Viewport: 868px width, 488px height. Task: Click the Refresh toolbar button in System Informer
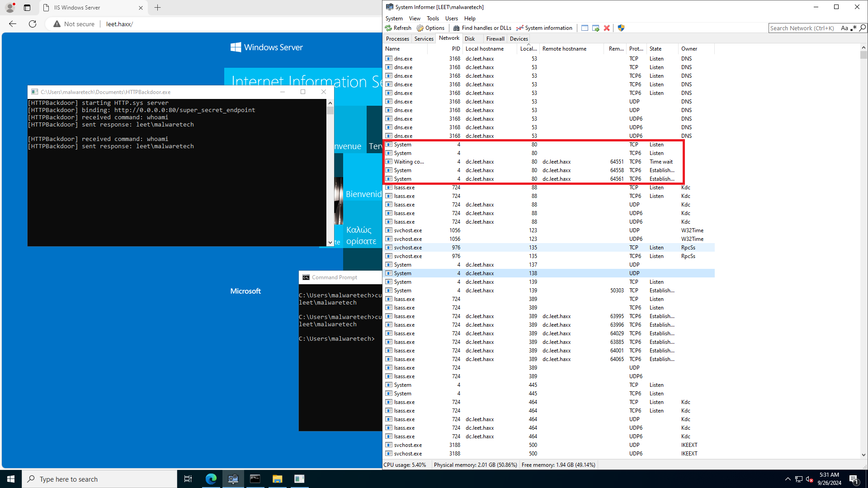point(398,28)
